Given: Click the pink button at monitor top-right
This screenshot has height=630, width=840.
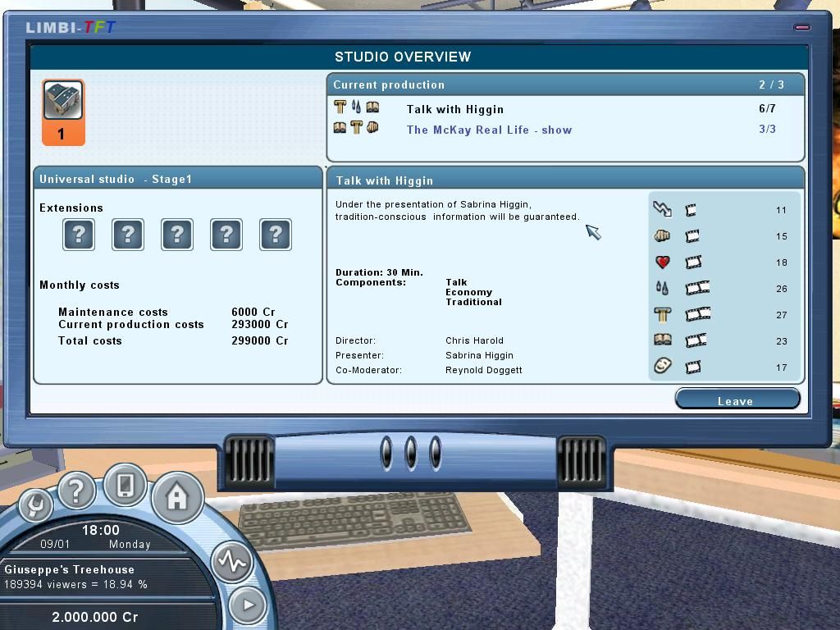Looking at the screenshot, I should tap(801, 27).
